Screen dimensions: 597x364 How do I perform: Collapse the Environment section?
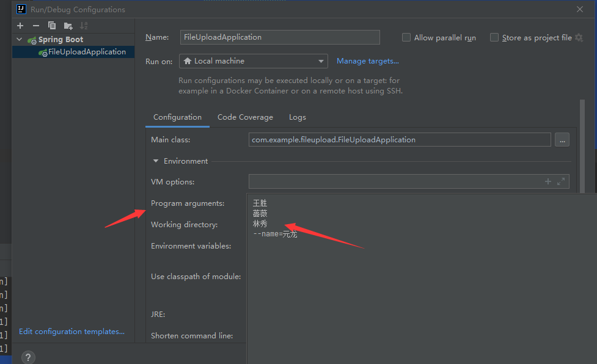[x=156, y=161]
